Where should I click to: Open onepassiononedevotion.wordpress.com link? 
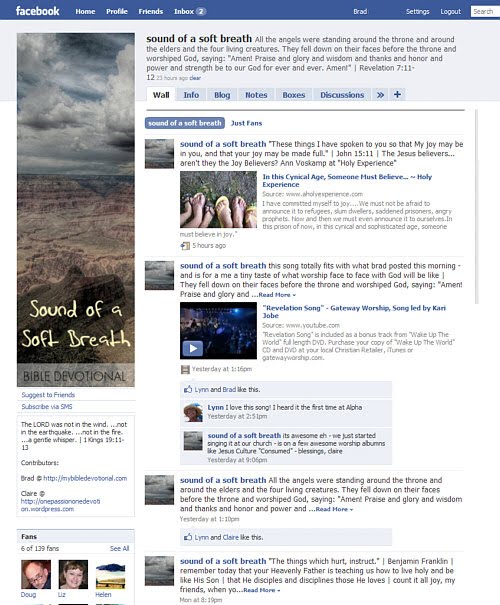61,505
